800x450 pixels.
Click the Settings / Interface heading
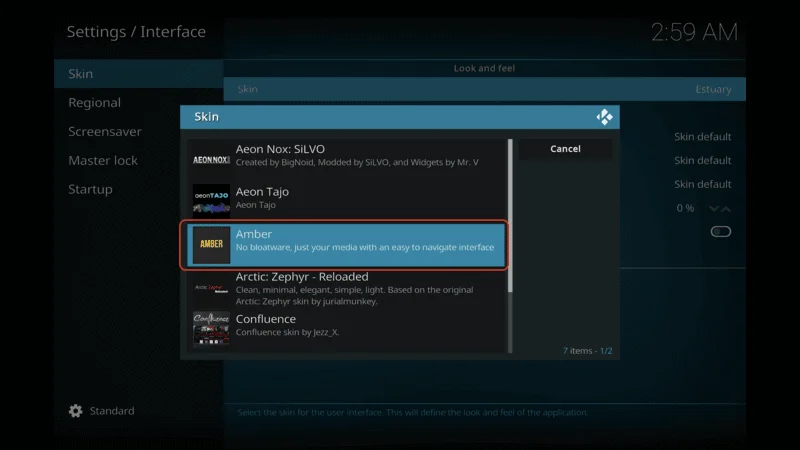pyautogui.click(x=136, y=32)
